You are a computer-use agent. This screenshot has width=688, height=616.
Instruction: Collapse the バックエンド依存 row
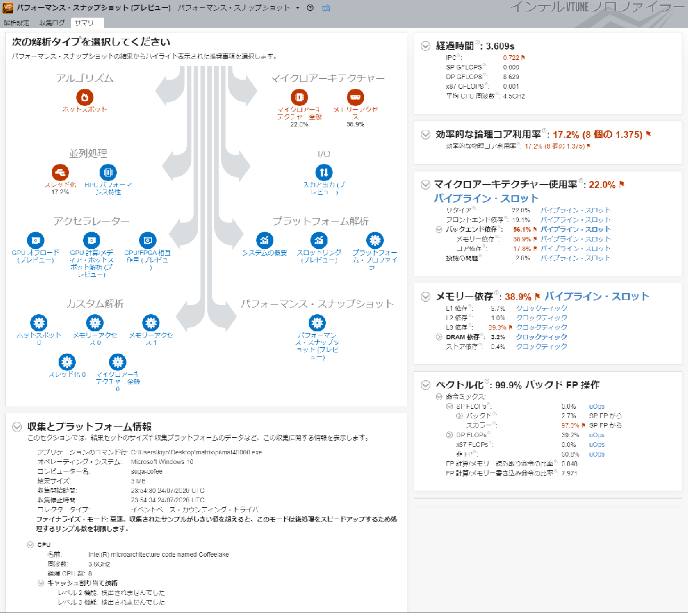(x=439, y=229)
